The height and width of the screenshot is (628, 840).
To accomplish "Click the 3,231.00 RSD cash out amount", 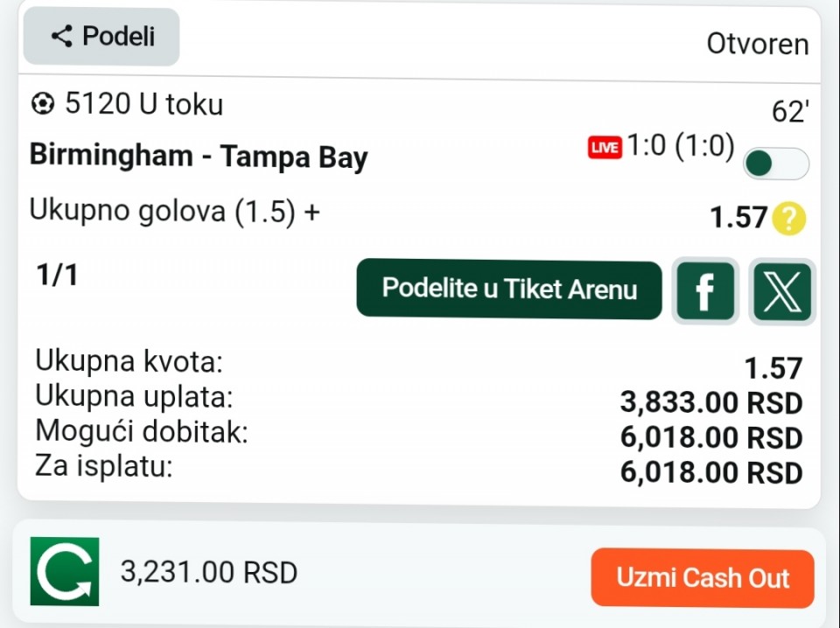I will (209, 572).
